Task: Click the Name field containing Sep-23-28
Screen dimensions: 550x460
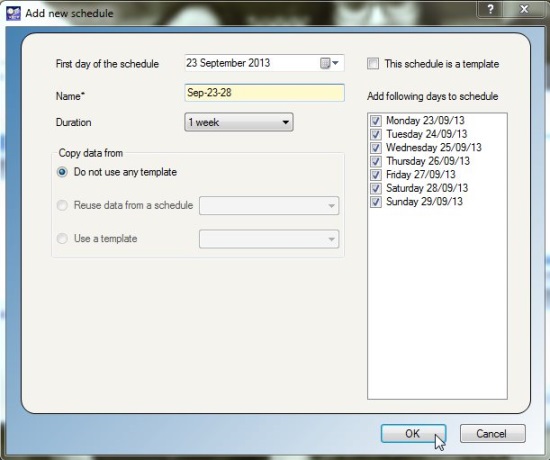Action: 264,93
